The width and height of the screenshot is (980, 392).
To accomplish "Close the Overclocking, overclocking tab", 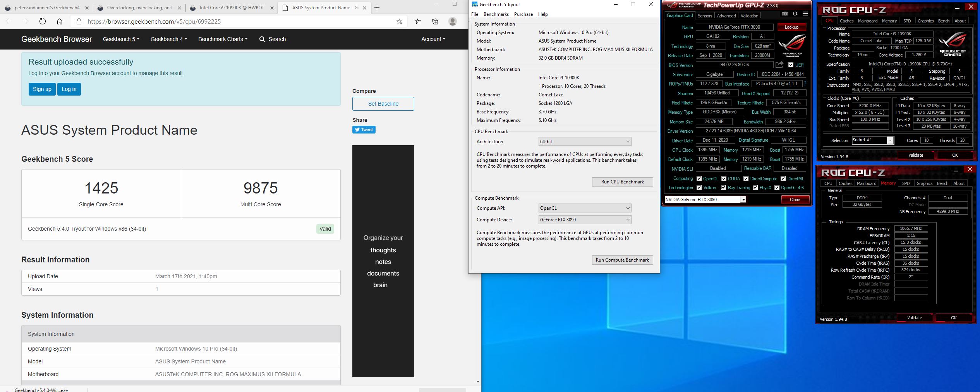I will click(179, 8).
